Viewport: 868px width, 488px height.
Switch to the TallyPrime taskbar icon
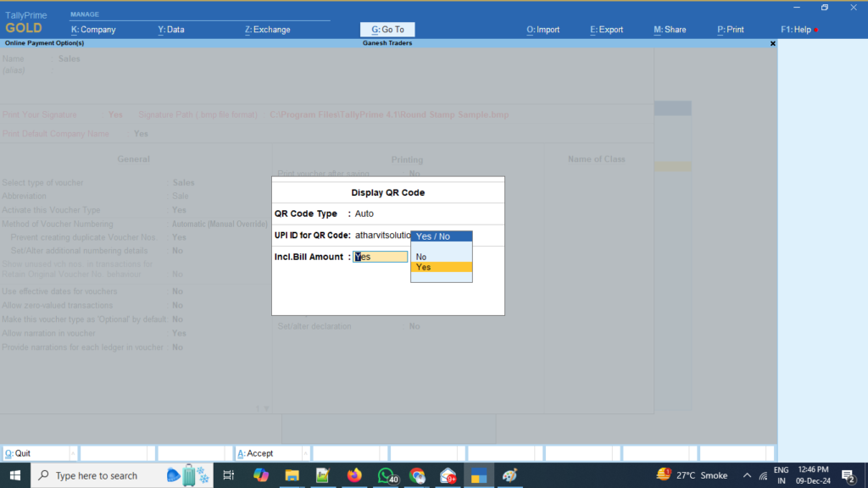(479, 474)
